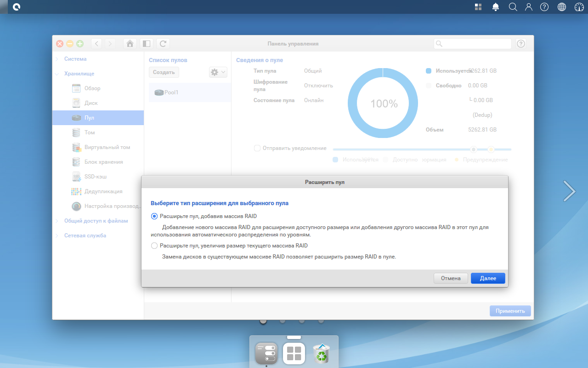Open notifications bell in top bar

tap(496, 7)
